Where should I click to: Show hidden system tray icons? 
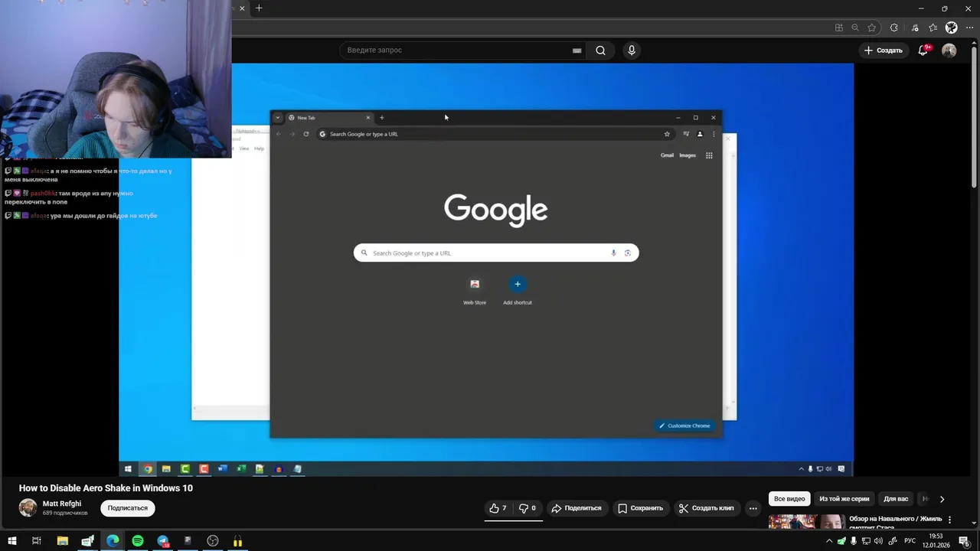829,541
